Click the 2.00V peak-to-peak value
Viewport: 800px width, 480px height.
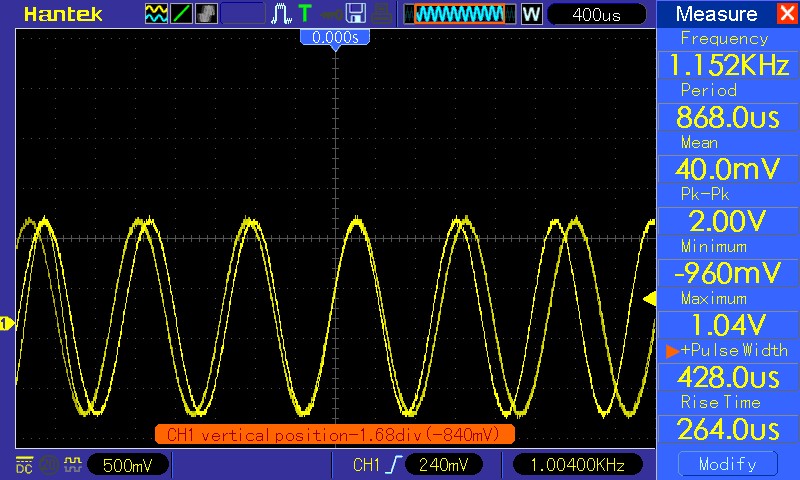729,221
